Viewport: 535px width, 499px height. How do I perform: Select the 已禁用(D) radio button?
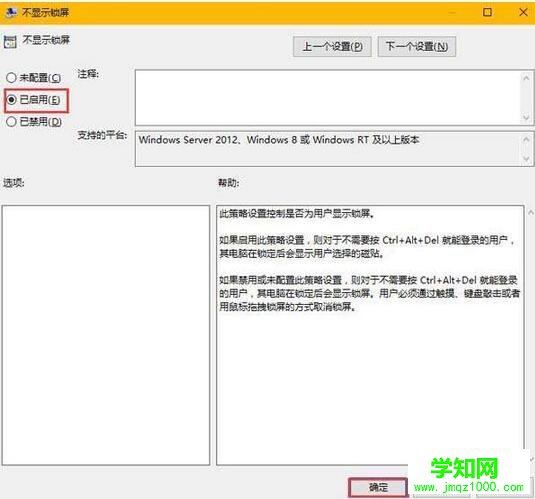click(x=11, y=122)
